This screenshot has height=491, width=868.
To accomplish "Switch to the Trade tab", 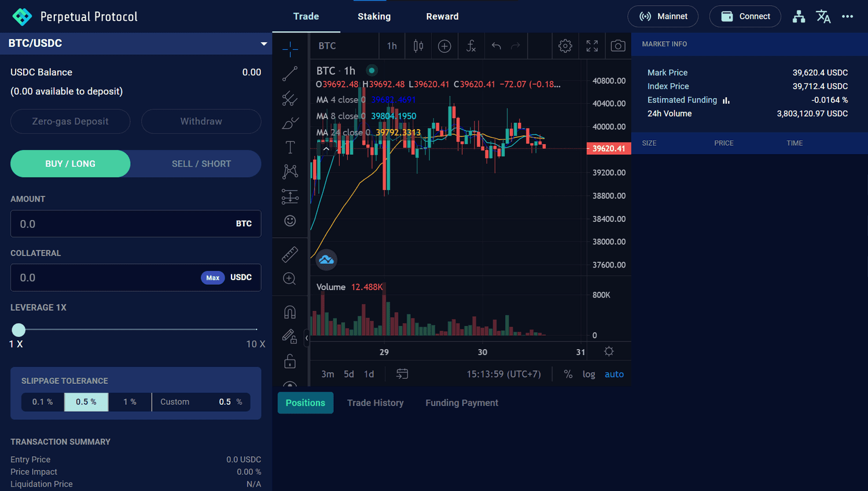I will coord(306,16).
